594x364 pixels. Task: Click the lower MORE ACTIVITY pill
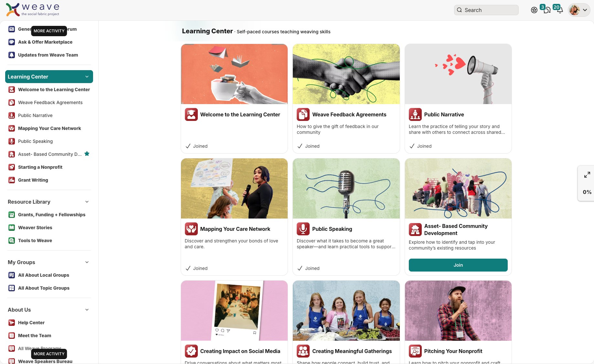click(x=49, y=354)
